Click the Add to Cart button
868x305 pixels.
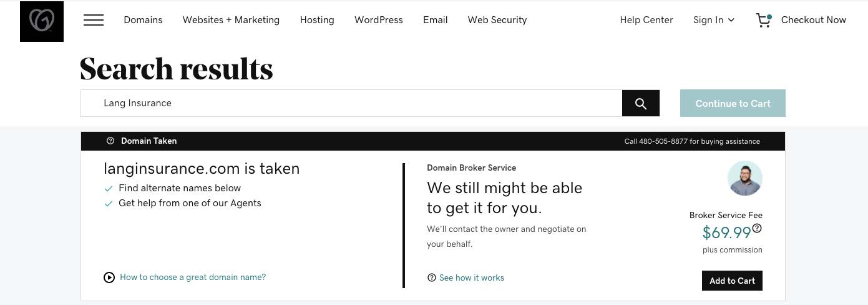pyautogui.click(x=732, y=281)
